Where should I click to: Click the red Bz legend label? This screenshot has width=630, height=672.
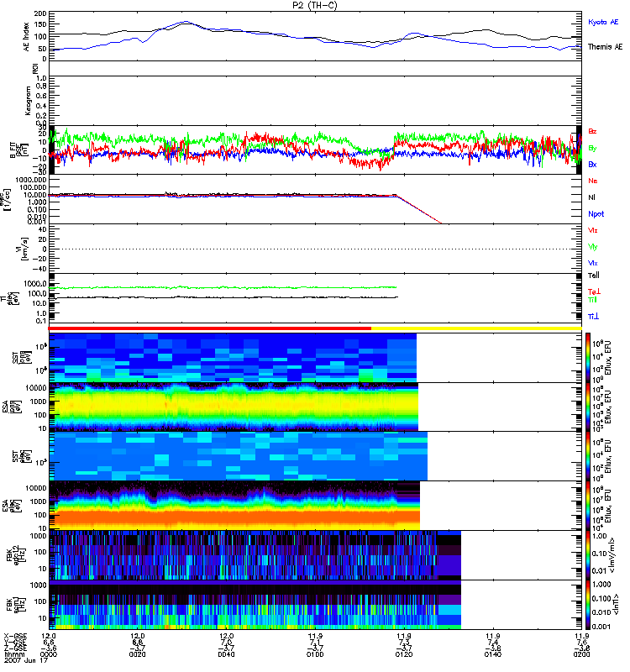(592, 131)
